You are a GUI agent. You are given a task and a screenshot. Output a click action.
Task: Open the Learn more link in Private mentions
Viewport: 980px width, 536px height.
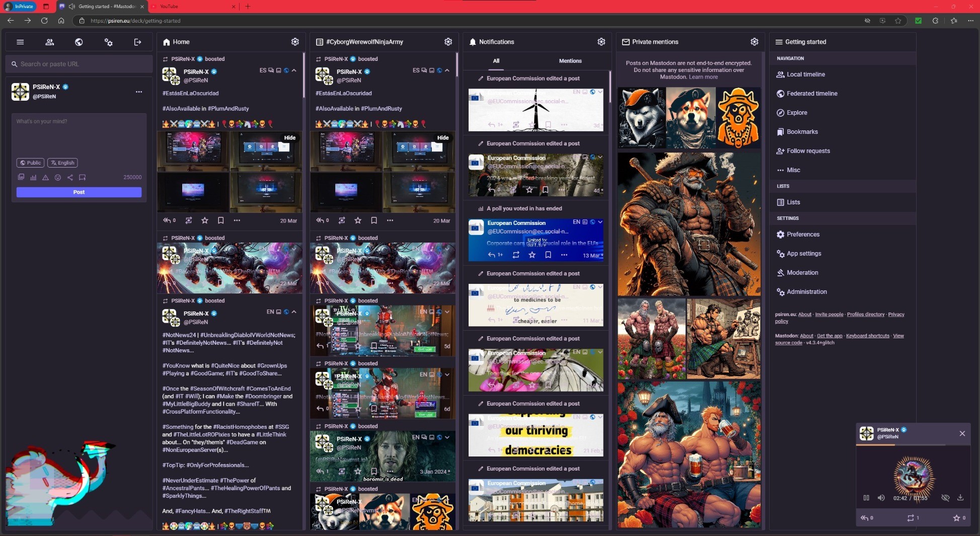pos(703,77)
